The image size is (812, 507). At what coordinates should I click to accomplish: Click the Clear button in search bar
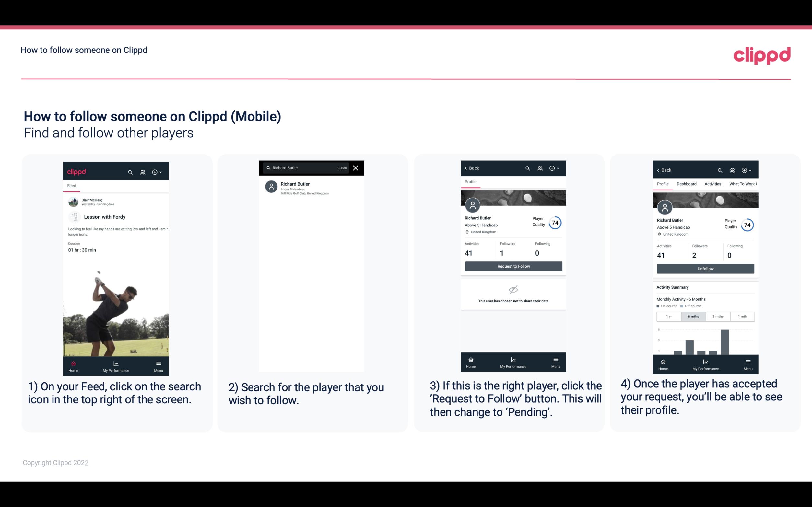342,169
